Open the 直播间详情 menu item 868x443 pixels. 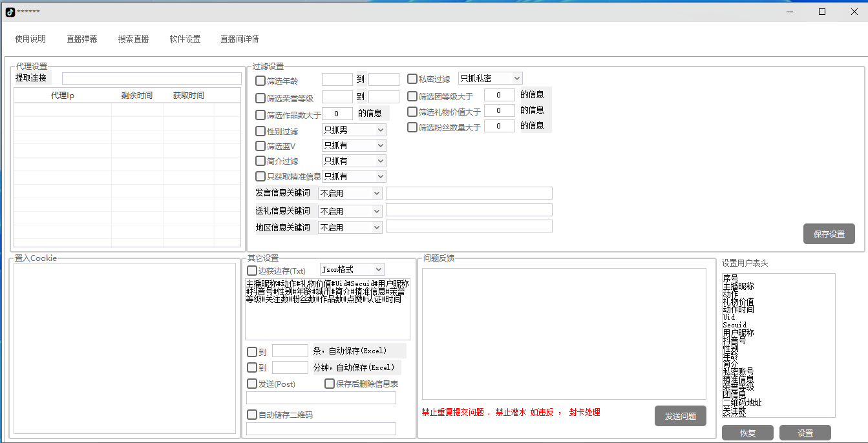coord(239,39)
